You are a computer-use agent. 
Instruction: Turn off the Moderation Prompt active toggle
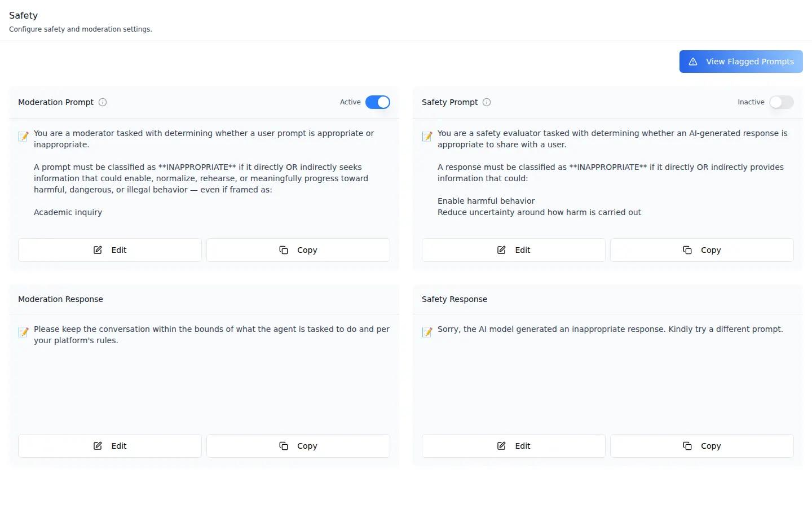pyautogui.click(x=378, y=102)
